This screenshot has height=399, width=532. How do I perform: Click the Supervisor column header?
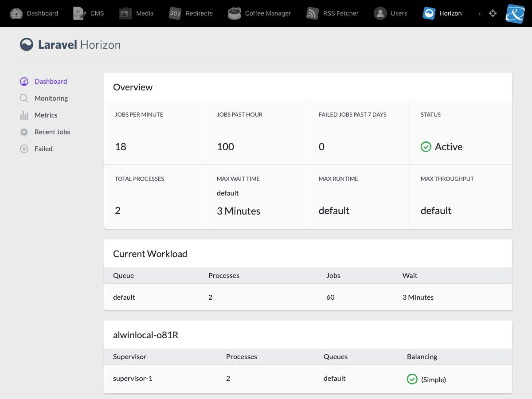tap(130, 357)
